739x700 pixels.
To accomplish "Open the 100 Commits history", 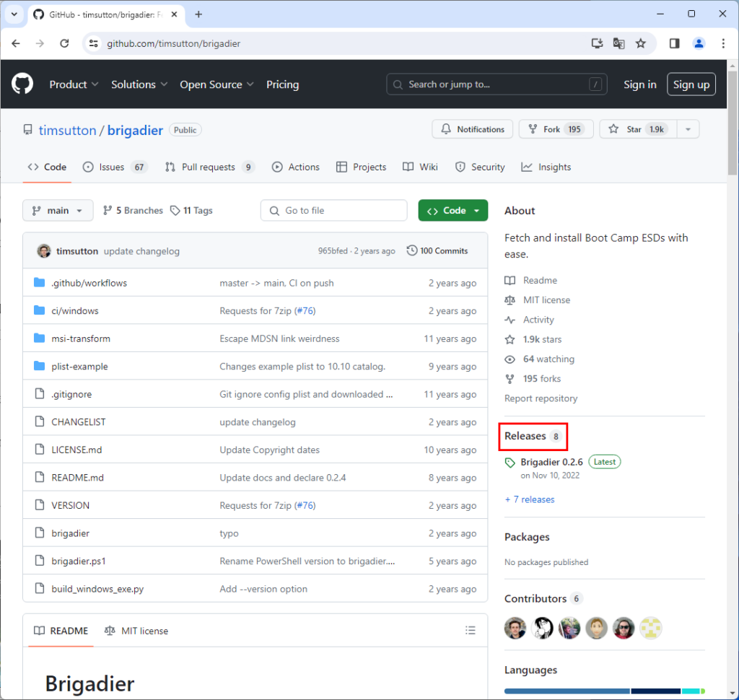I will [437, 251].
